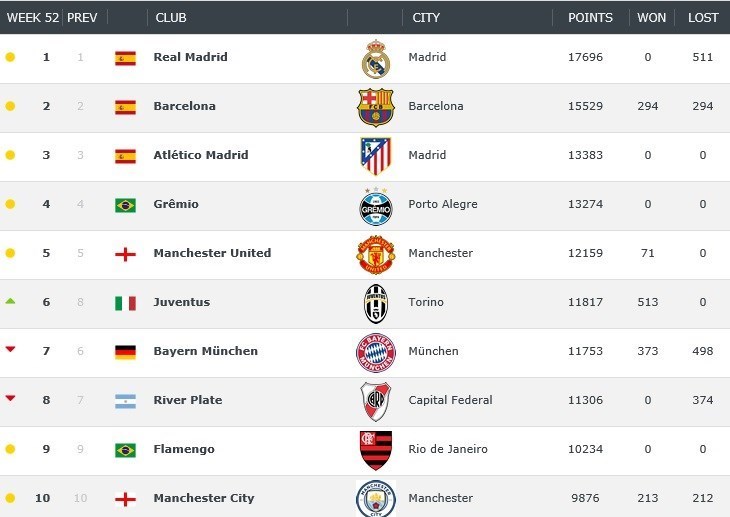Click the Flamengo club crest
Viewport: 730px width, 517px height.
[376, 450]
